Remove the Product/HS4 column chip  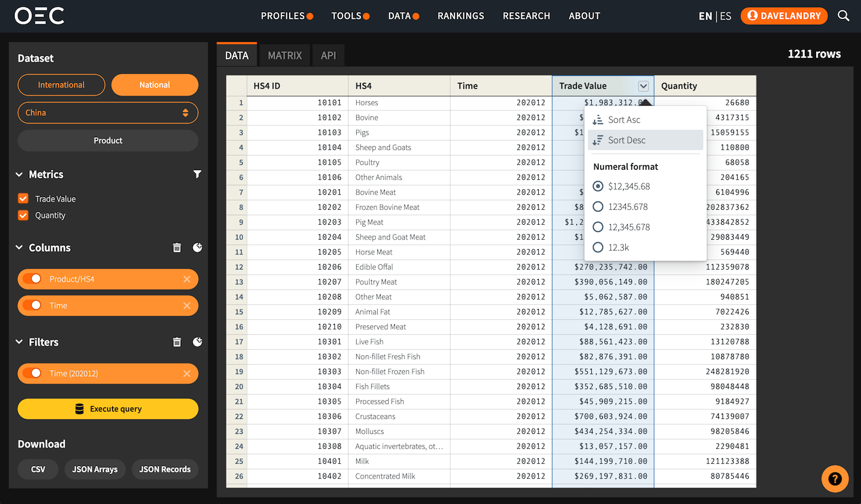pyautogui.click(x=187, y=279)
